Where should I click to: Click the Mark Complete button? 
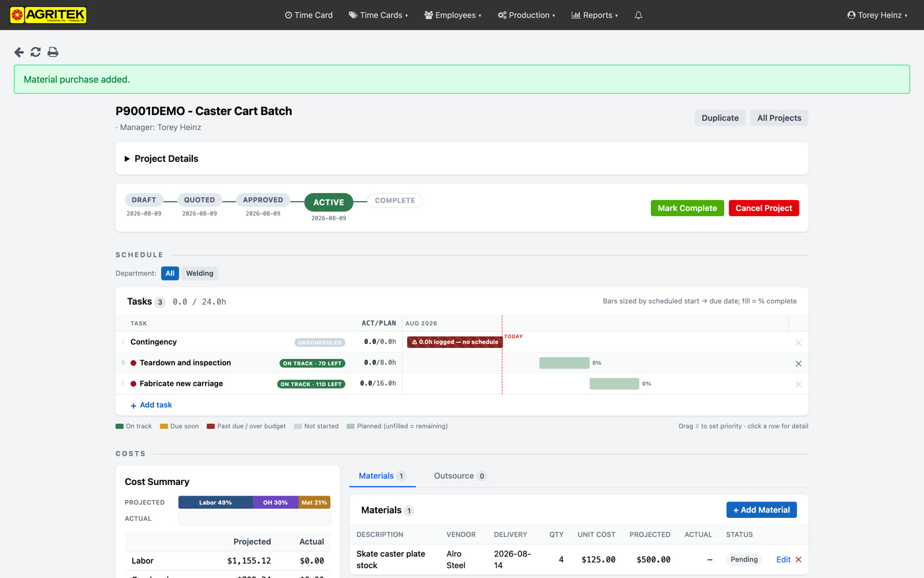tap(687, 208)
